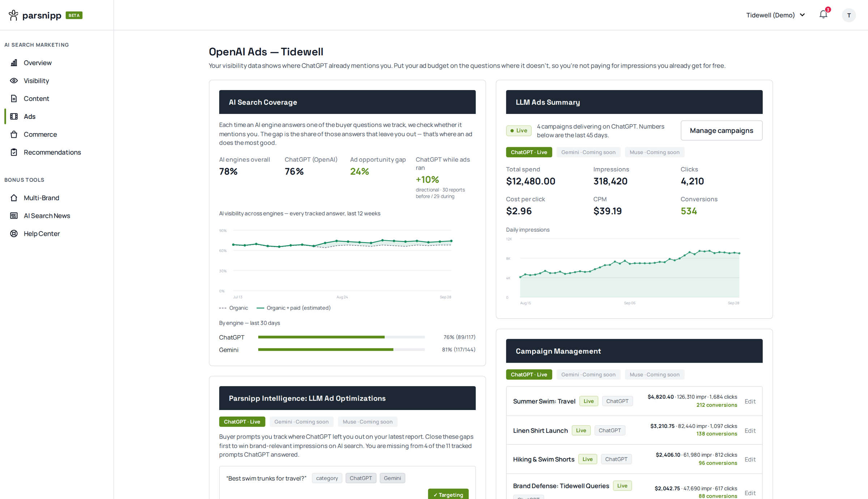
Task: Open Multi-Brand bonus tool
Action: [x=41, y=198]
